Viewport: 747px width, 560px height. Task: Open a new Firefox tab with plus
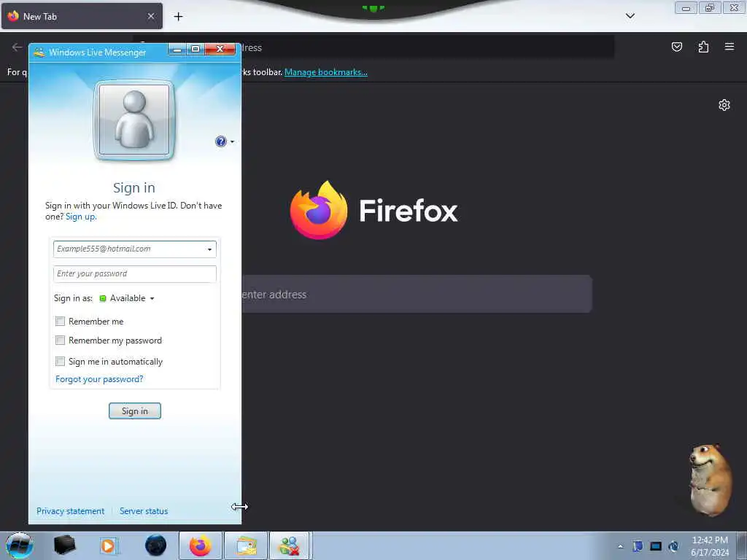point(178,17)
